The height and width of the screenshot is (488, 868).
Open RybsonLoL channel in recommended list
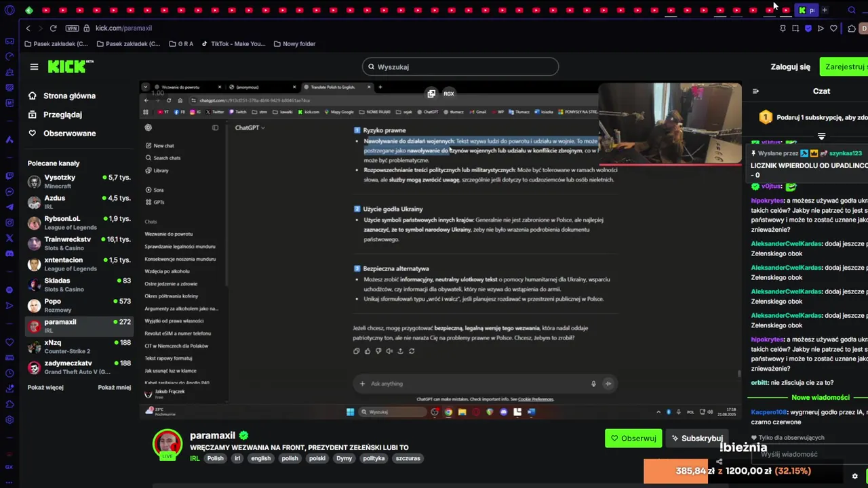click(x=79, y=222)
